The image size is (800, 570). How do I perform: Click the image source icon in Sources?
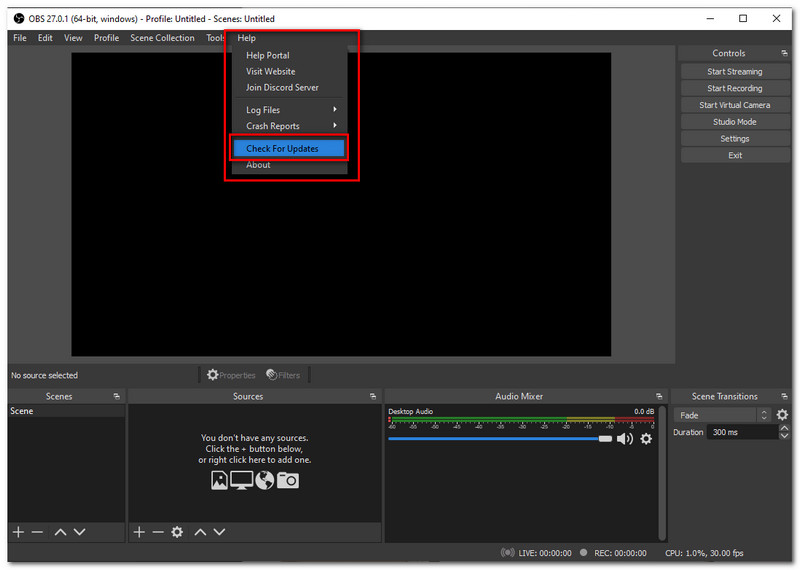pos(219,480)
